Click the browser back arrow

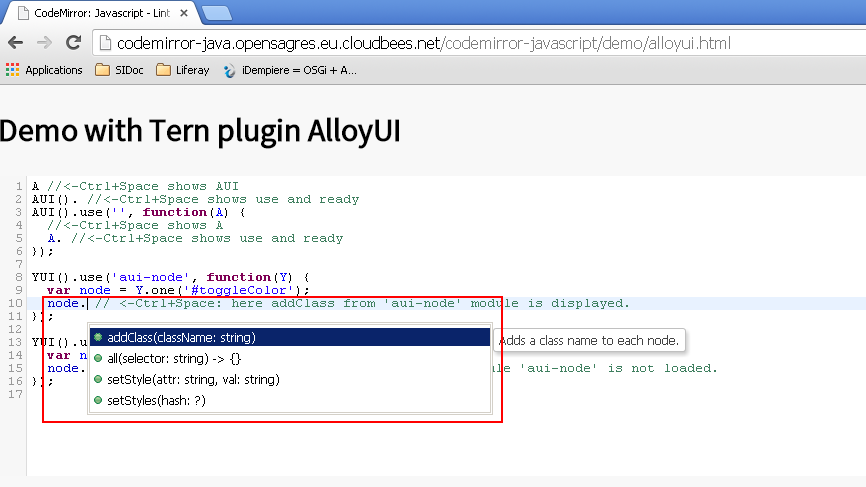coord(15,43)
